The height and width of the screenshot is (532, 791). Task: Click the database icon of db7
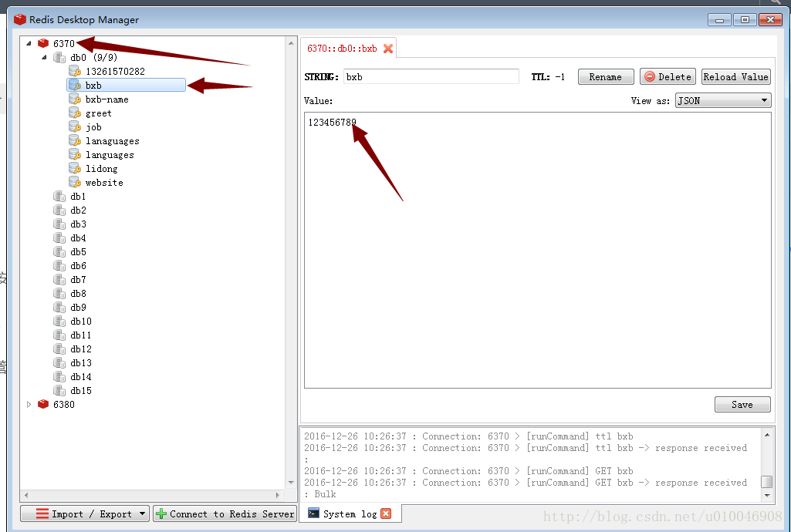point(59,279)
